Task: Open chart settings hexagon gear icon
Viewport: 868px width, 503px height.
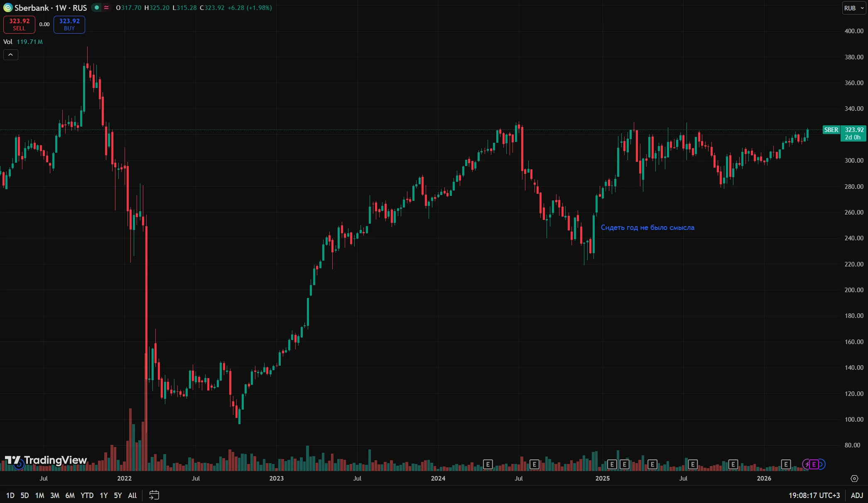Action: click(854, 479)
